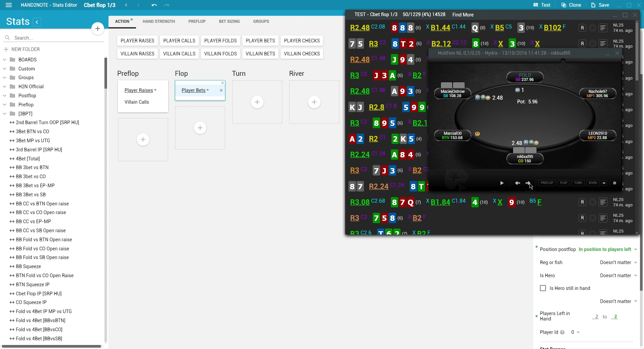Image resolution: width=644 pixels, height=349 pixels.
Task: Expand the BOARDS folder
Action: point(5,60)
